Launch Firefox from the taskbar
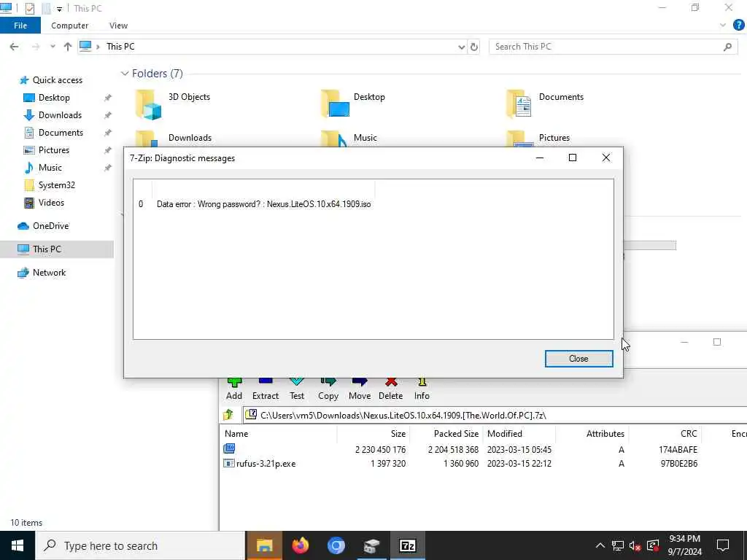The width and height of the screenshot is (747, 560). (x=300, y=545)
